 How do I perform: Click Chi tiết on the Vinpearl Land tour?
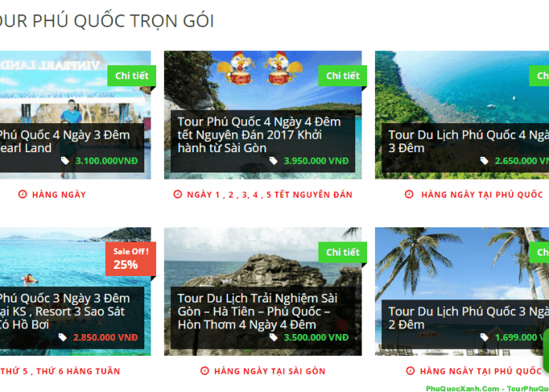[x=132, y=75]
